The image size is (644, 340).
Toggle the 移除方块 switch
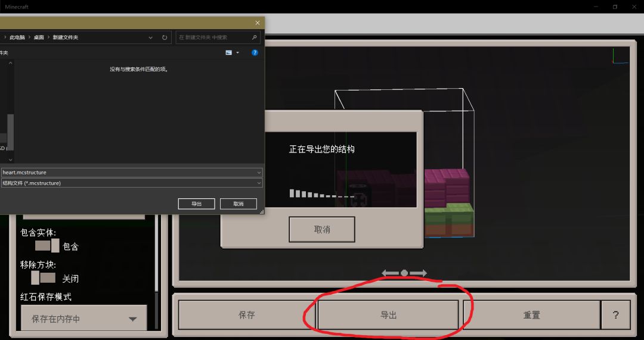point(43,277)
